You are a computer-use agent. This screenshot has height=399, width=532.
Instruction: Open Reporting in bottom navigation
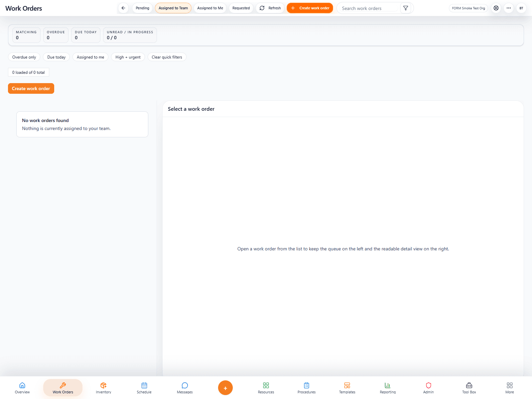(x=388, y=388)
